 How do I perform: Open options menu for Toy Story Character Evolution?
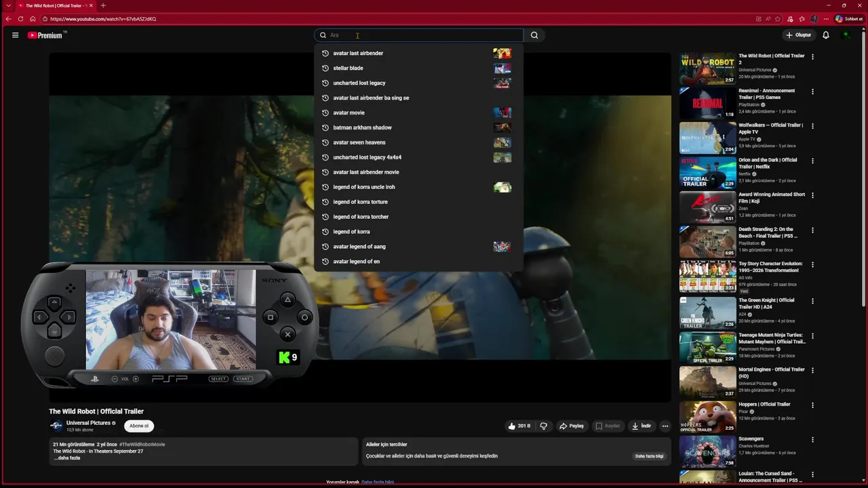pyautogui.click(x=812, y=265)
